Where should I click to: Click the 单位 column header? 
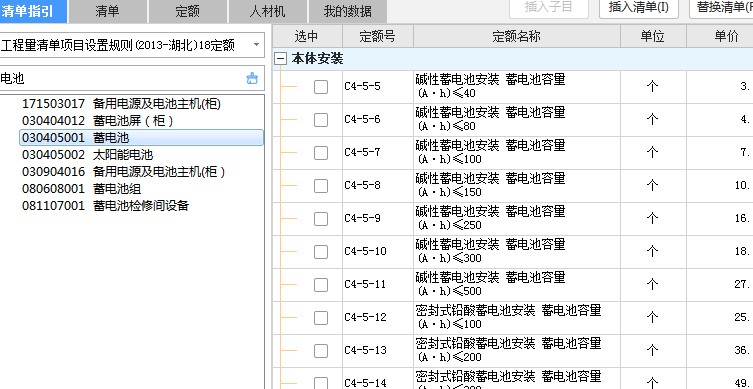tap(653, 36)
